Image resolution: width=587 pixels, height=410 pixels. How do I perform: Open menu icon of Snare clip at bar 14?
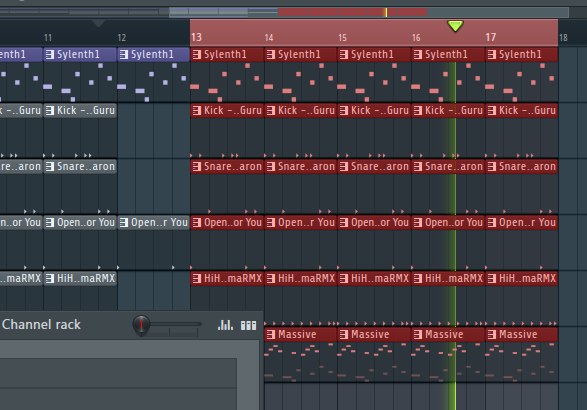270,166
